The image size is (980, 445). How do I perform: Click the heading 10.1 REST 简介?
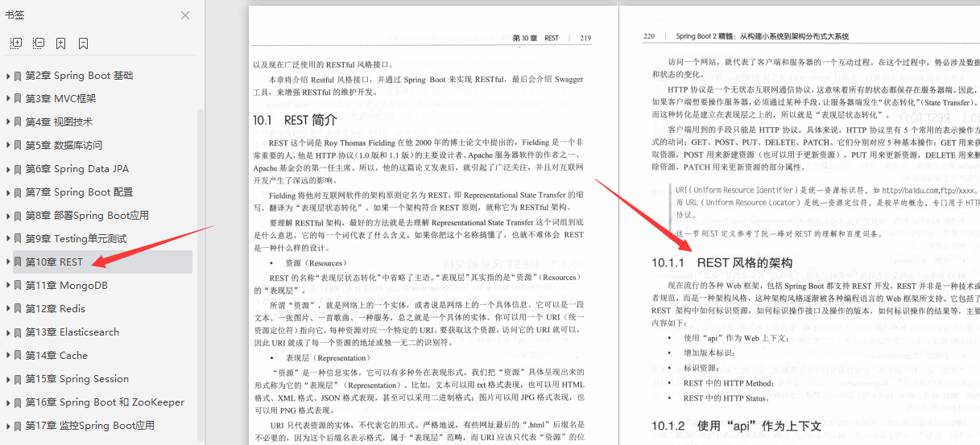click(x=295, y=120)
